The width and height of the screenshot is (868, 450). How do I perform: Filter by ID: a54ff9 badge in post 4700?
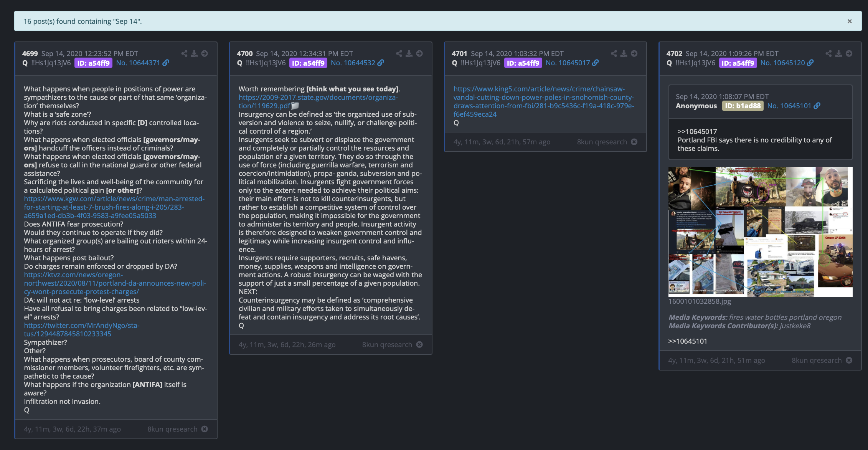pyautogui.click(x=308, y=63)
